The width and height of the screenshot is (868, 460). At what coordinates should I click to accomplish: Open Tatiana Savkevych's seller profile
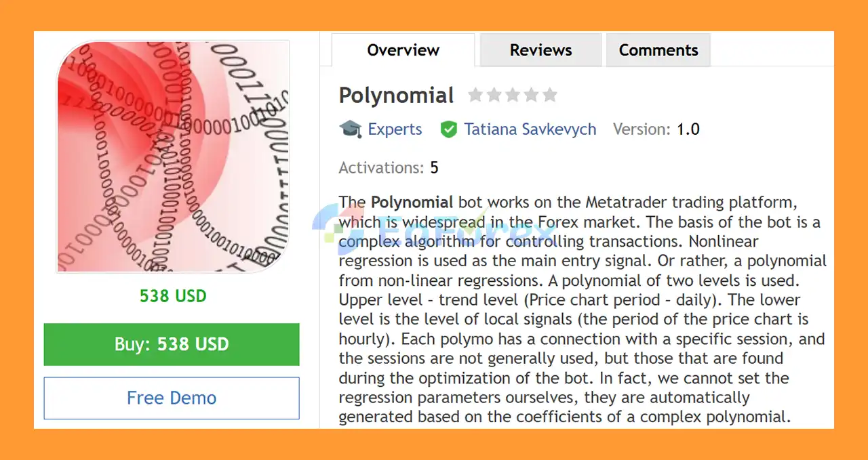[530, 129]
